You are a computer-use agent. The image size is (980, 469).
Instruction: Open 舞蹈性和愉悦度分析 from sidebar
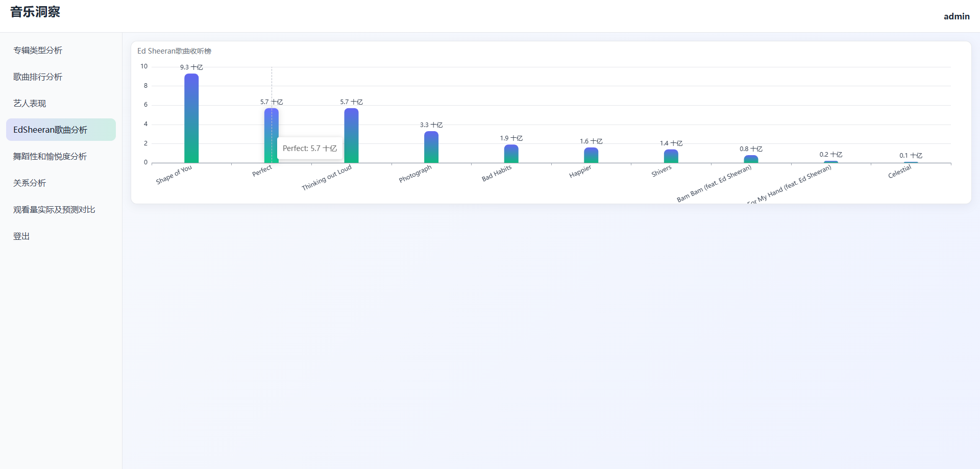50,156
